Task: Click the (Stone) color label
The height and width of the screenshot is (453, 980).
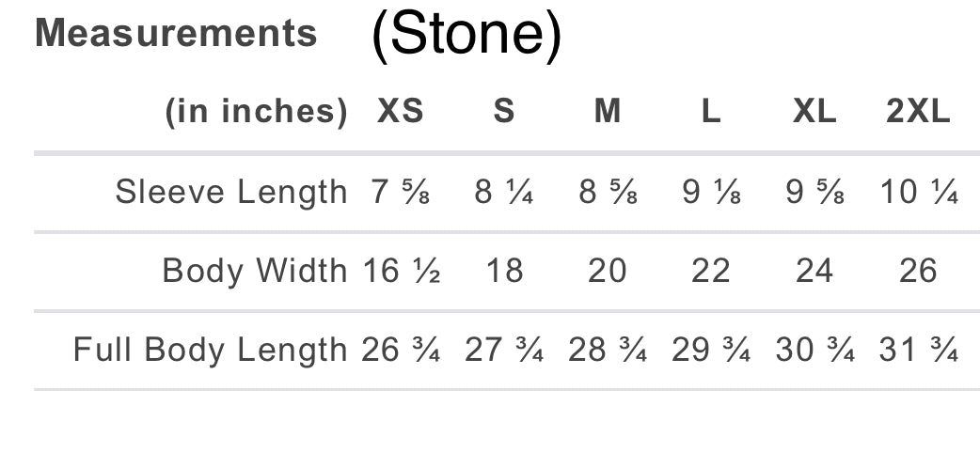Action: click(466, 37)
